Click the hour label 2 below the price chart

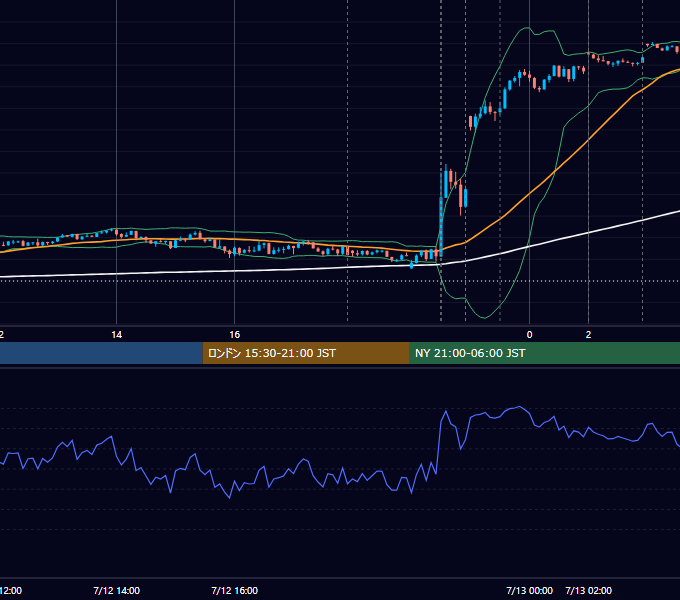tap(588, 335)
